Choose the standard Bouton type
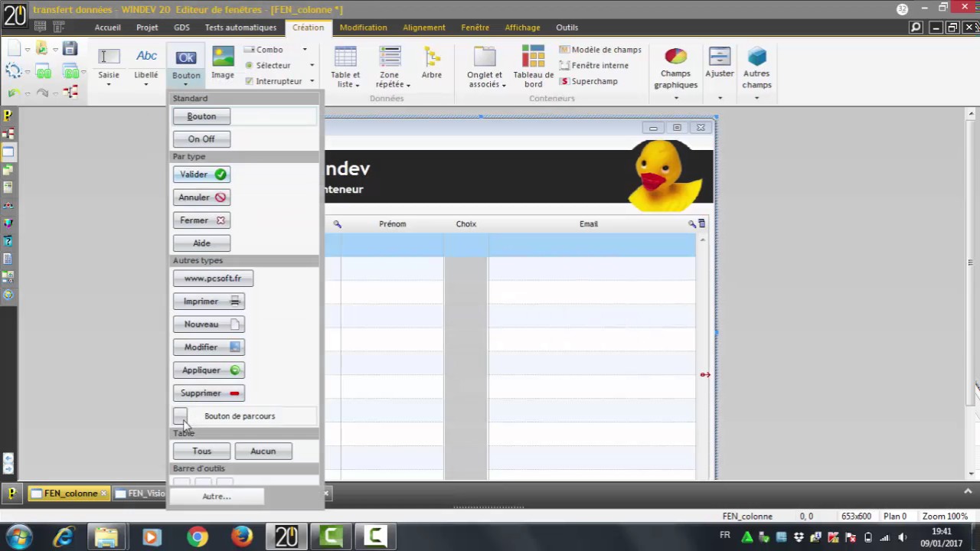Screen dimensions: 980x551 click(201, 116)
